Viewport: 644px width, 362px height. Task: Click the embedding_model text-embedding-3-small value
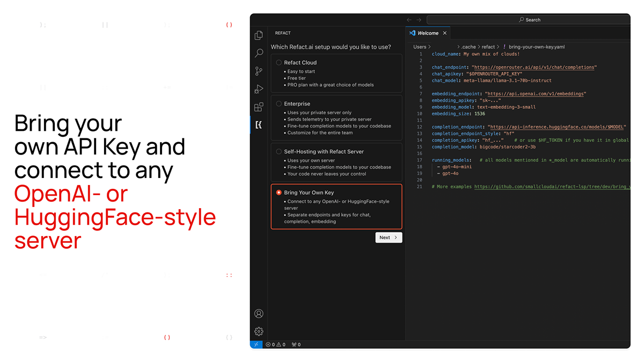tap(506, 107)
